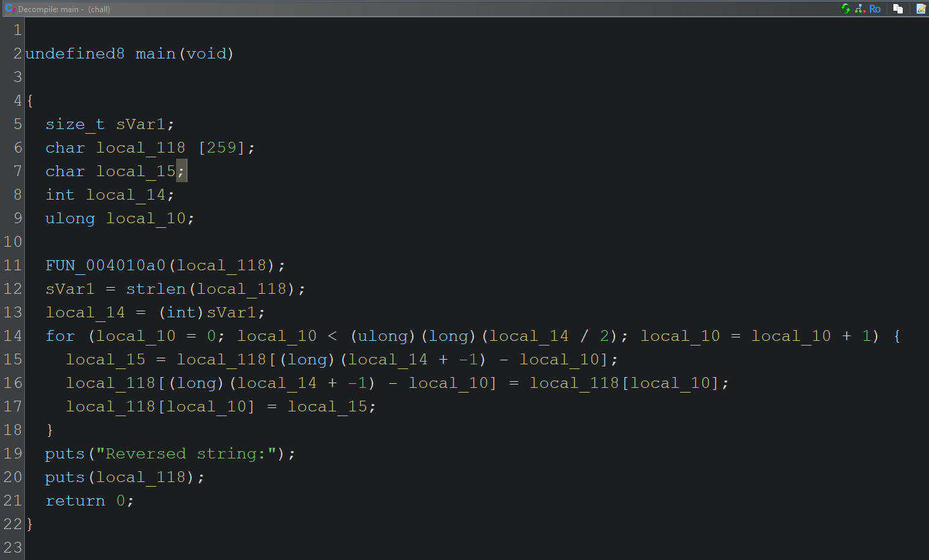Click the "void" parameter in main signature

[x=206, y=54]
